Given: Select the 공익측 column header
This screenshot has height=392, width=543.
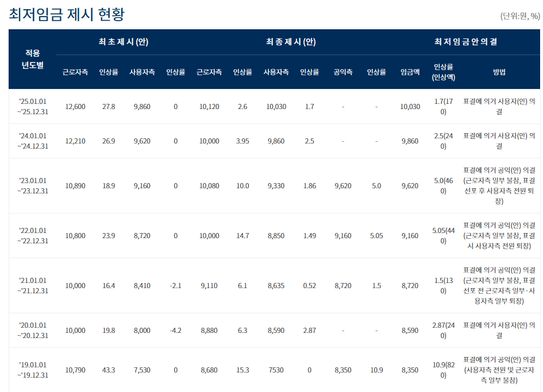Looking at the screenshot, I should 343,72.
